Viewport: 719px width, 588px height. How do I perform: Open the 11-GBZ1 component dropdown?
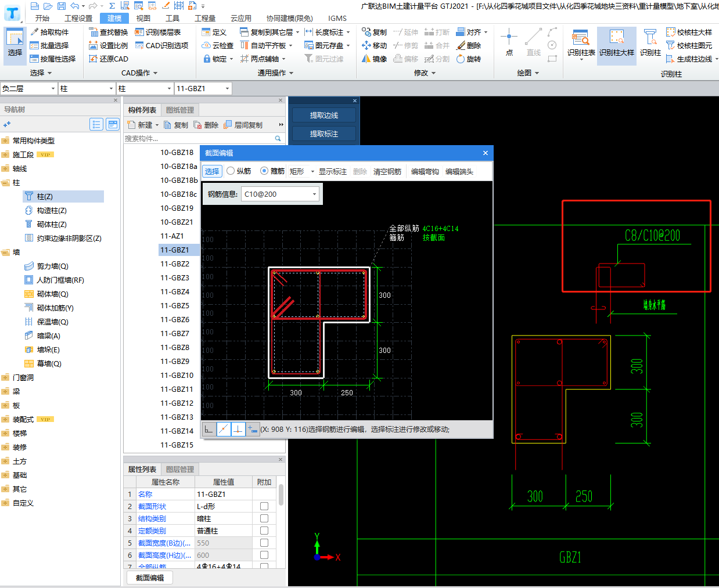pos(227,88)
